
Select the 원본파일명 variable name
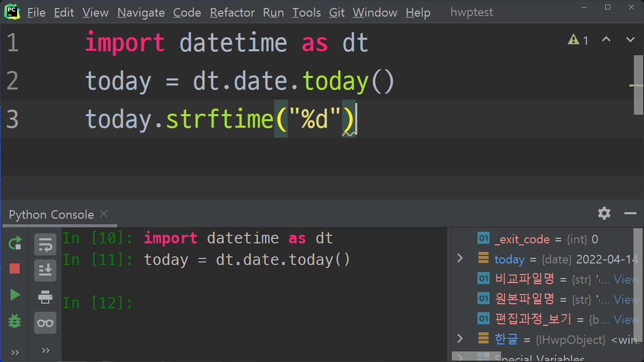pyautogui.click(x=524, y=299)
